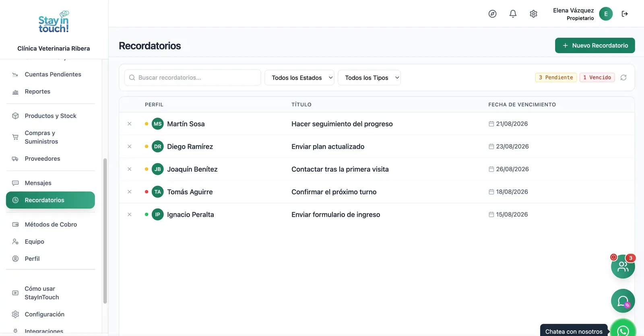Click the StayInTouch logo
The height and width of the screenshot is (336, 644).
coord(54,22)
